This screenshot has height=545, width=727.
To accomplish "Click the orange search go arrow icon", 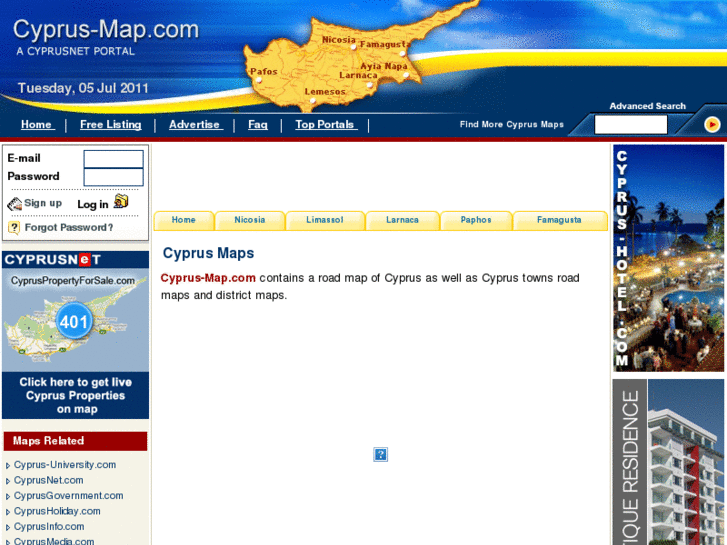I will tap(712, 124).
